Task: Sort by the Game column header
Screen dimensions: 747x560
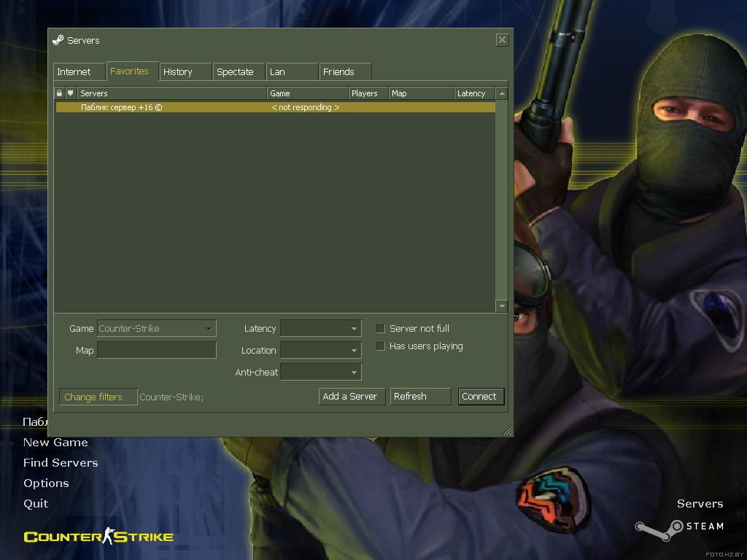Action: click(x=308, y=93)
